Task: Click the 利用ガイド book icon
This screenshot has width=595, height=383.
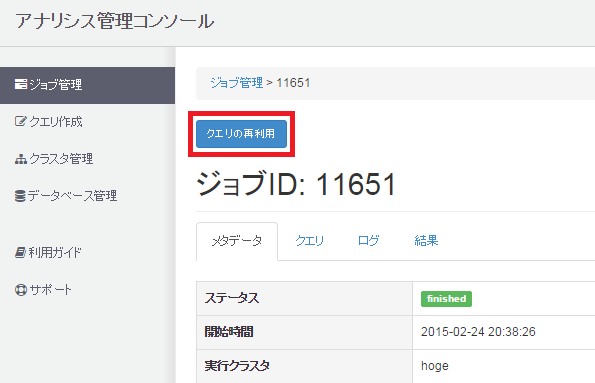Action: point(20,252)
